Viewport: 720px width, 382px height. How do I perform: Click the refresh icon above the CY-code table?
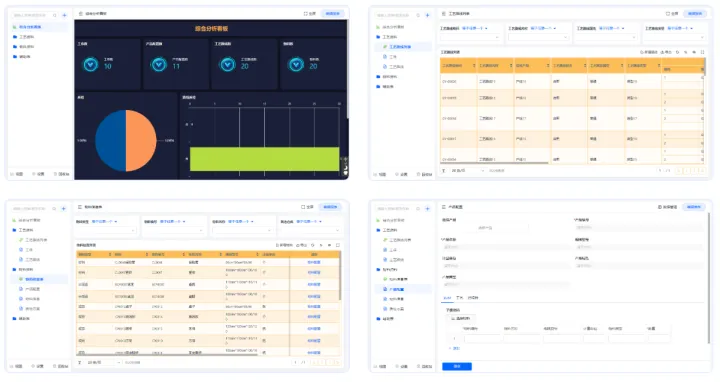point(677,52)
